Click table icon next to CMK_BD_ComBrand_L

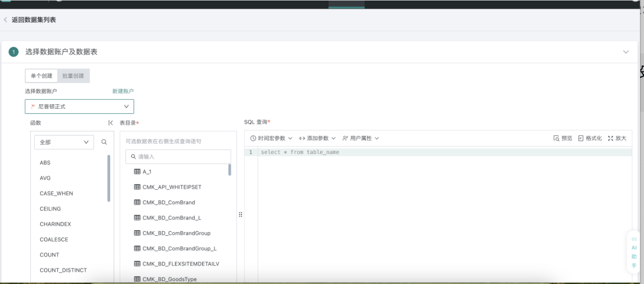coord(137,218)
